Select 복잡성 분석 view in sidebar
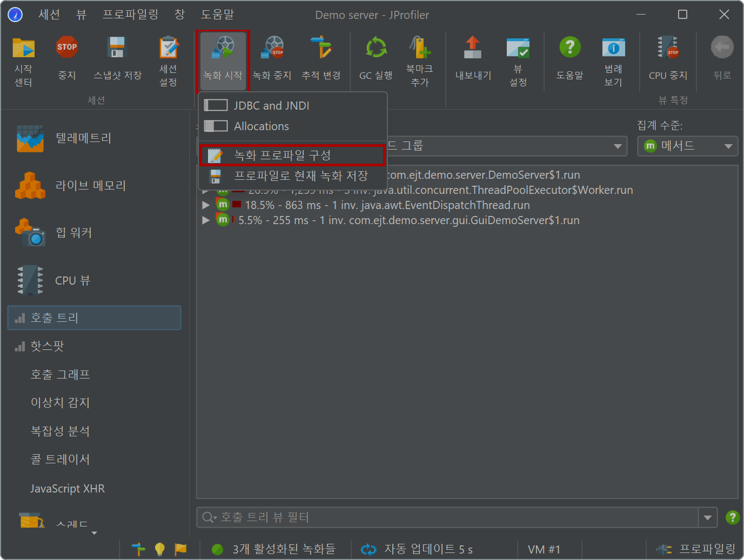The image size is (744, 560). pos(94,431)
